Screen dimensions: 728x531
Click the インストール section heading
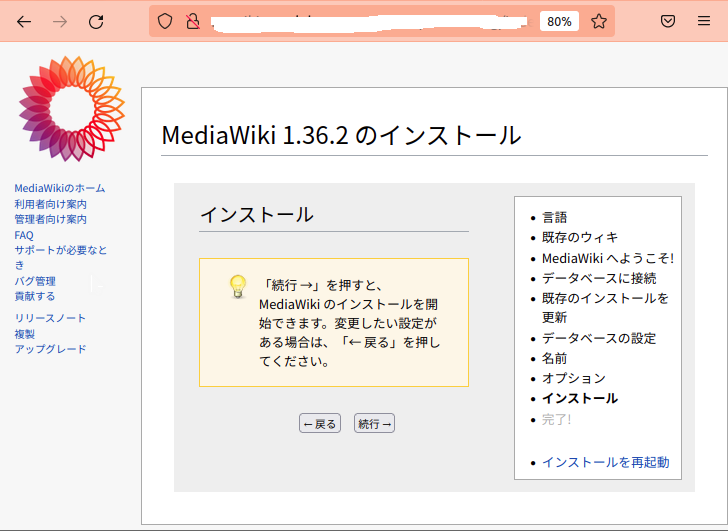tap(257, 214)
